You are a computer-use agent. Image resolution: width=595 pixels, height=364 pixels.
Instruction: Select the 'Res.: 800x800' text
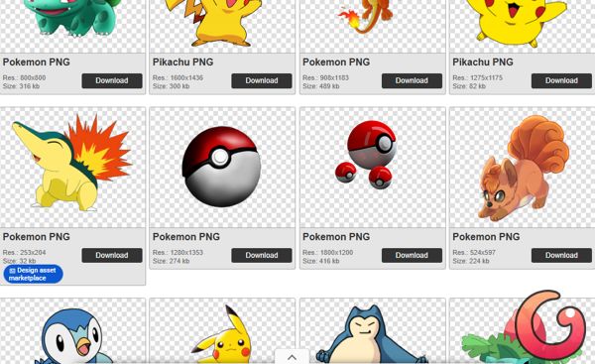tap(24, 77)
